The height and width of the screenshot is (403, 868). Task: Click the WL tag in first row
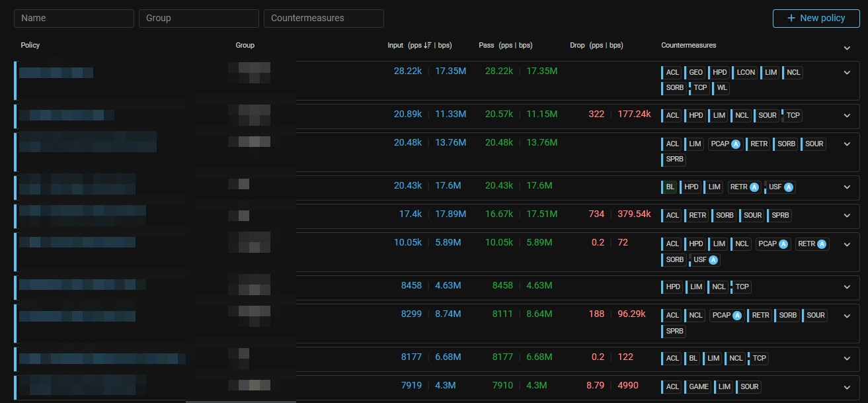[722, 88]
